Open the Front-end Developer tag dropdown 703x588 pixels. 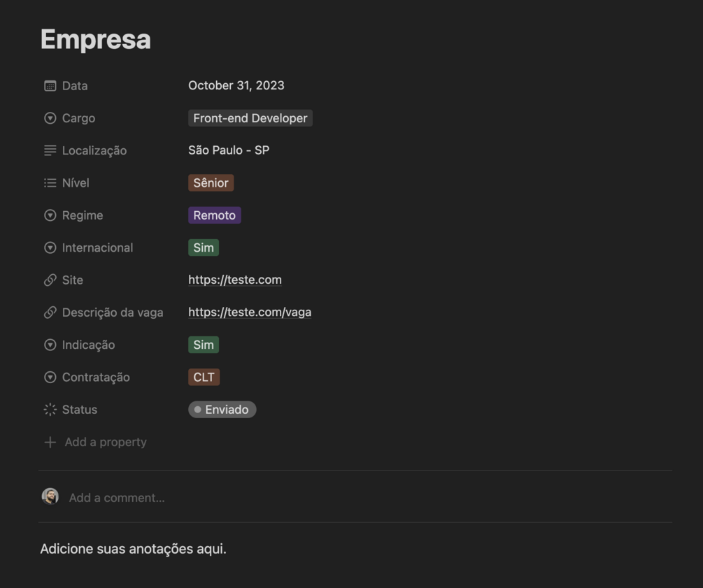pos(250,118)
